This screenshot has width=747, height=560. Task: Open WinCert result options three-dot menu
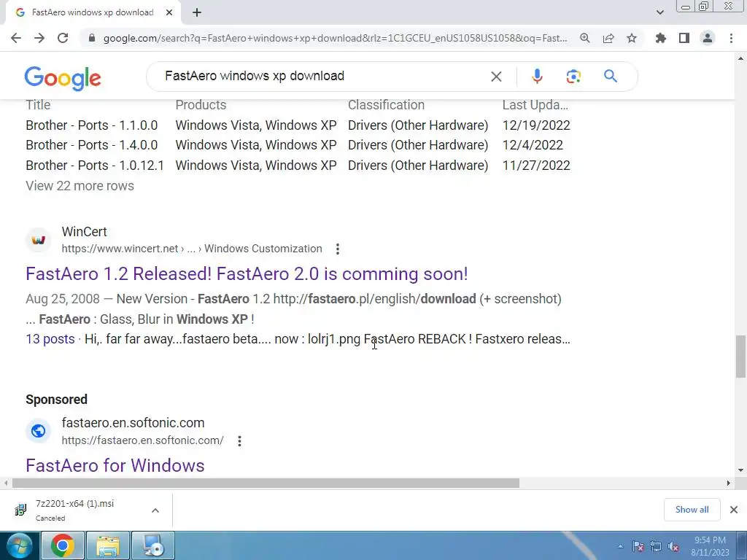tap(337, 249)
